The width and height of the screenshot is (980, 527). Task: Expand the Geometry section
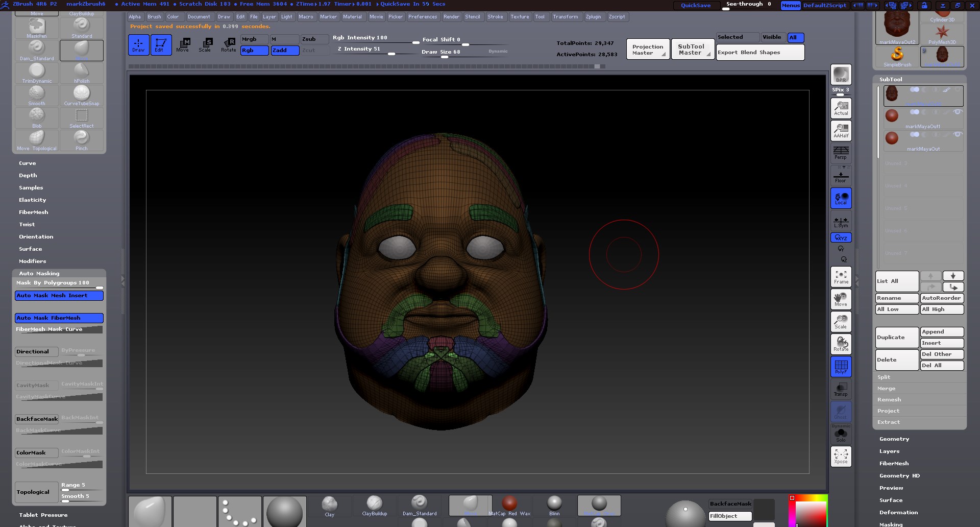click(x=894, y=439)
